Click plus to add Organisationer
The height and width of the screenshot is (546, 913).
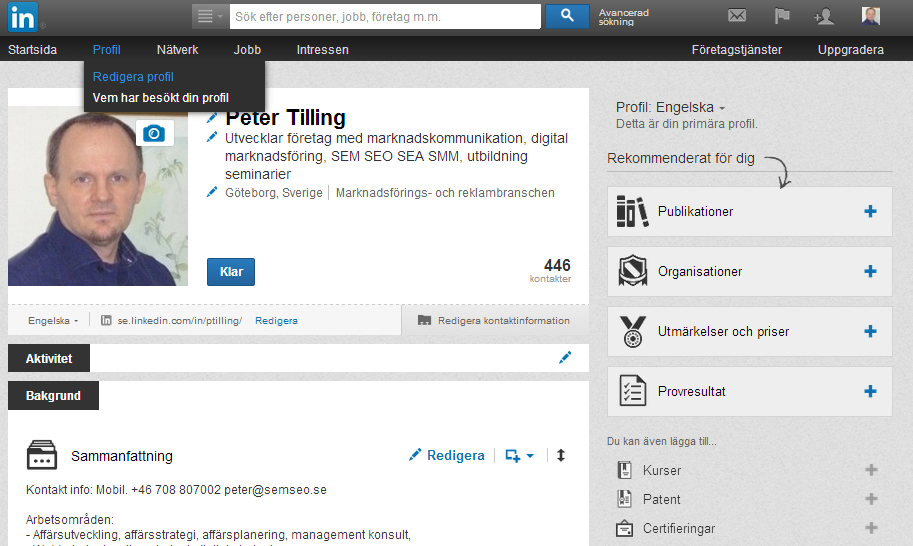[870, 271]
